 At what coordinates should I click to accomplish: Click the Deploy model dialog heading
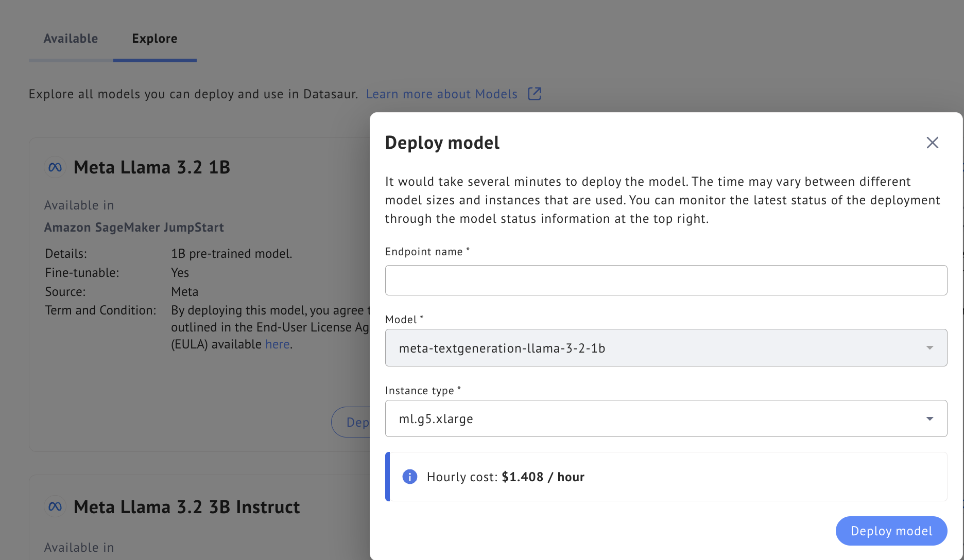442,143
